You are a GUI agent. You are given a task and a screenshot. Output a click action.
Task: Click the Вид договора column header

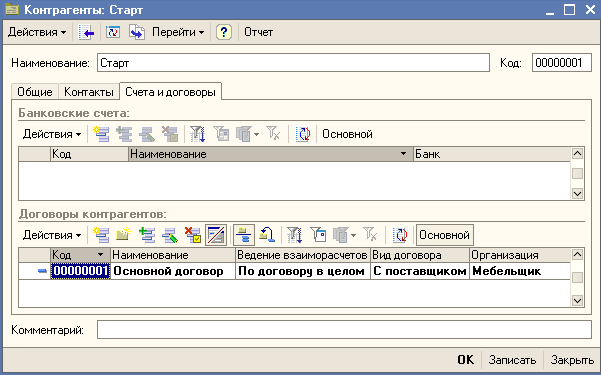click(420, 255)
